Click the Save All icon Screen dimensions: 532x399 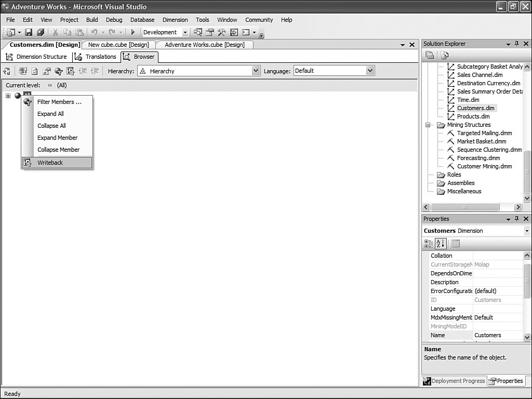pos(41,32)
